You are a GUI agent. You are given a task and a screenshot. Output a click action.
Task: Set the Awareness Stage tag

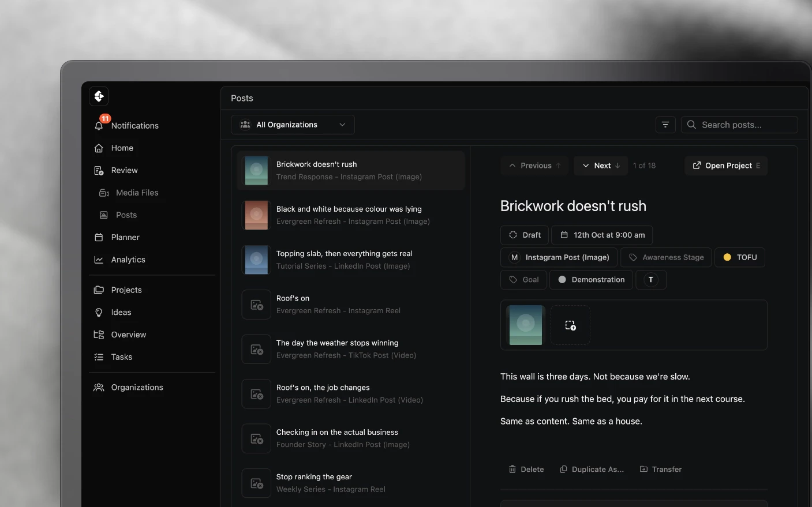[666, 257]
